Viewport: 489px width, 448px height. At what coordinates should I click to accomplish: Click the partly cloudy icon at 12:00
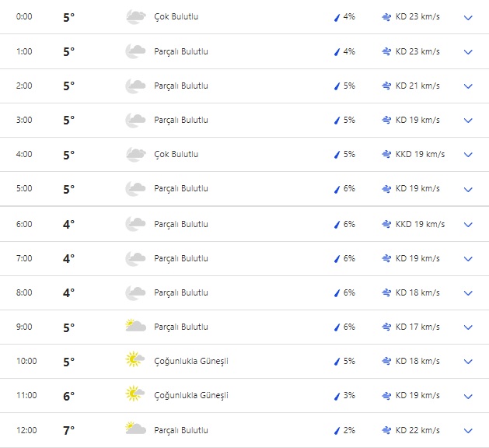coord(135,429)
